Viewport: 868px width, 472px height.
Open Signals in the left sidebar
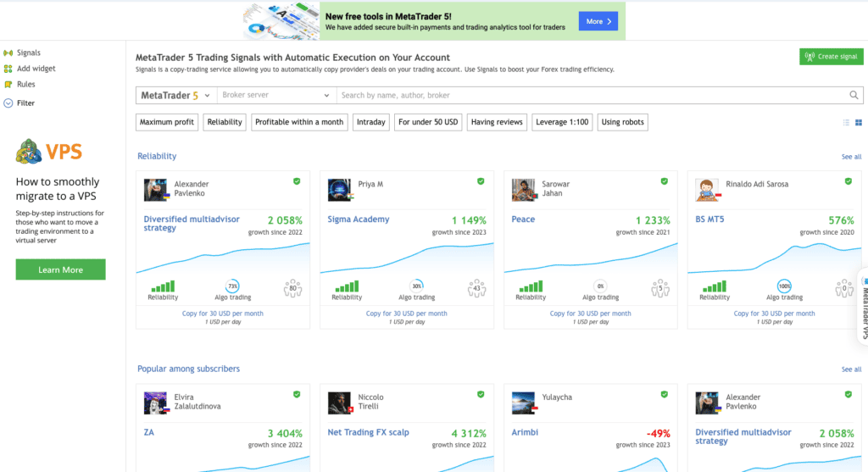(28, 53)
